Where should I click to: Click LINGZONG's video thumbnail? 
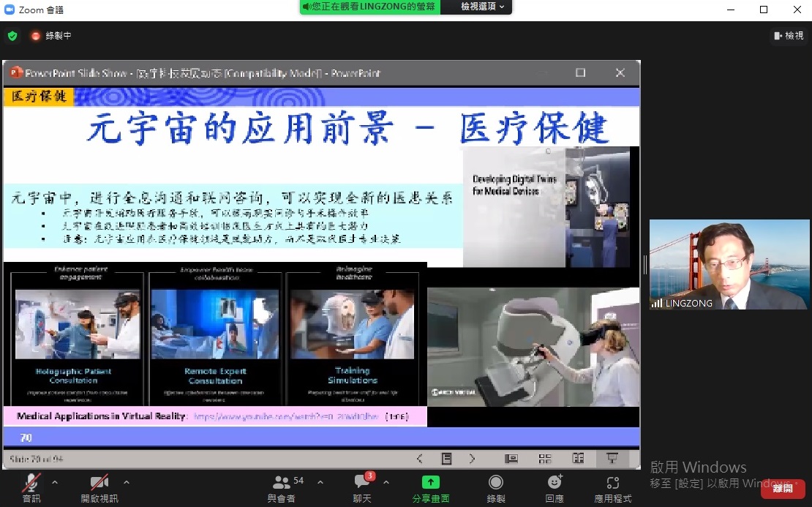(x=729, y=264)
